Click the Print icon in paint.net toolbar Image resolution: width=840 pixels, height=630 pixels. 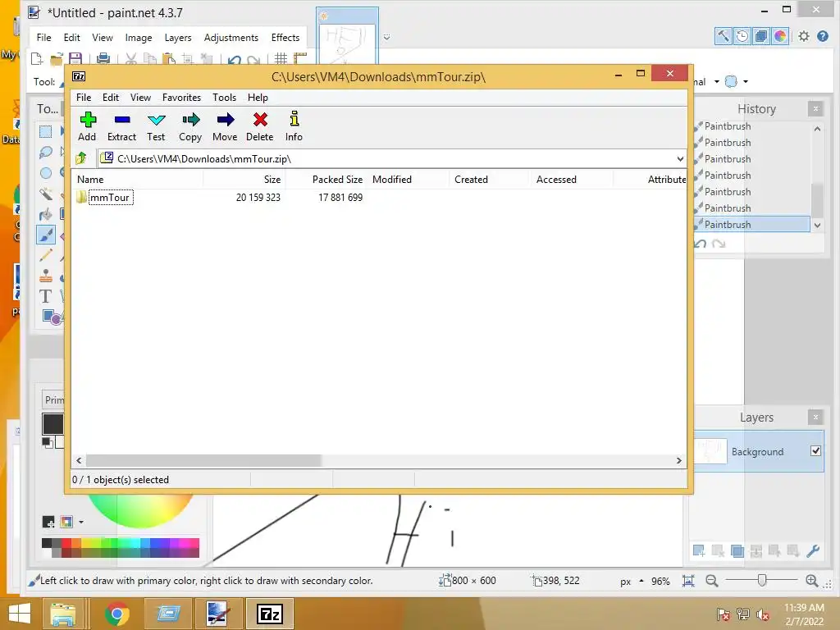click(103, 58)
